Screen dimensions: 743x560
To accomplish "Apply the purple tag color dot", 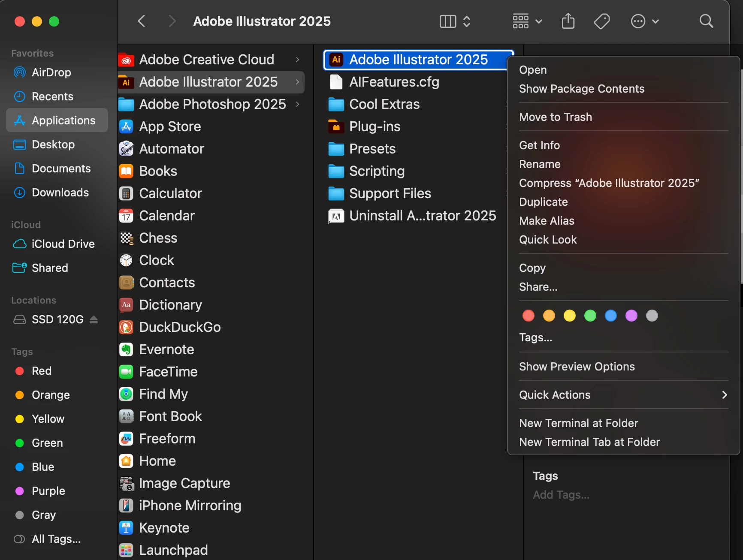I will [x=631, y=316].
